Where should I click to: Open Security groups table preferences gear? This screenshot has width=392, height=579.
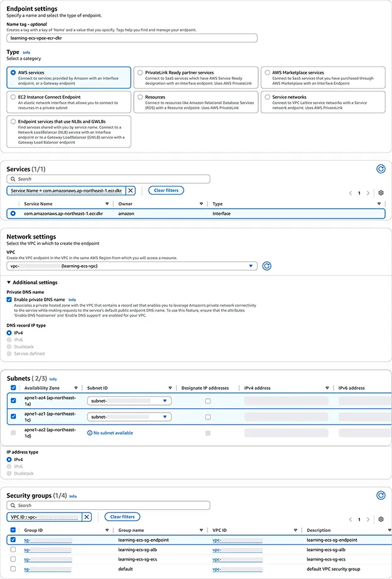pos(381,519)
